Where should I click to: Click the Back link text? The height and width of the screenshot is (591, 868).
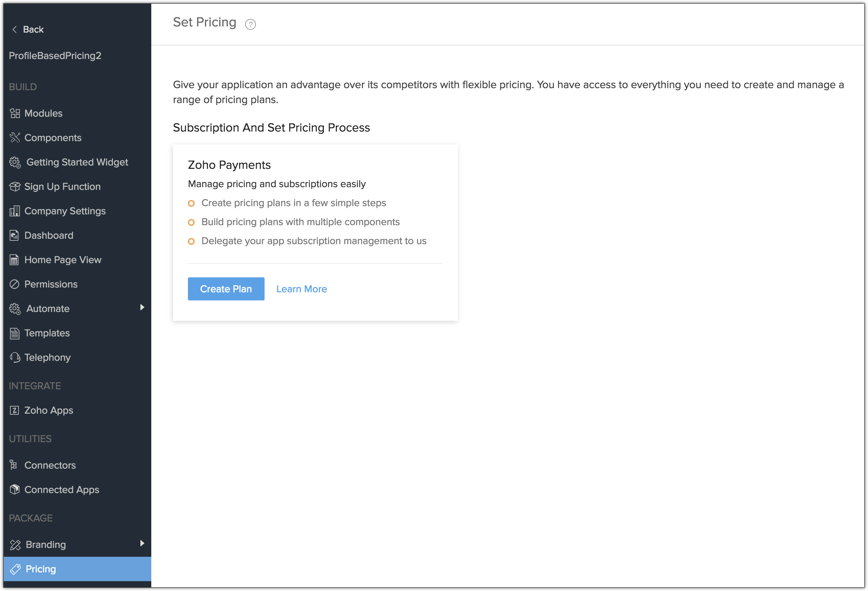(x=33, y=29)
